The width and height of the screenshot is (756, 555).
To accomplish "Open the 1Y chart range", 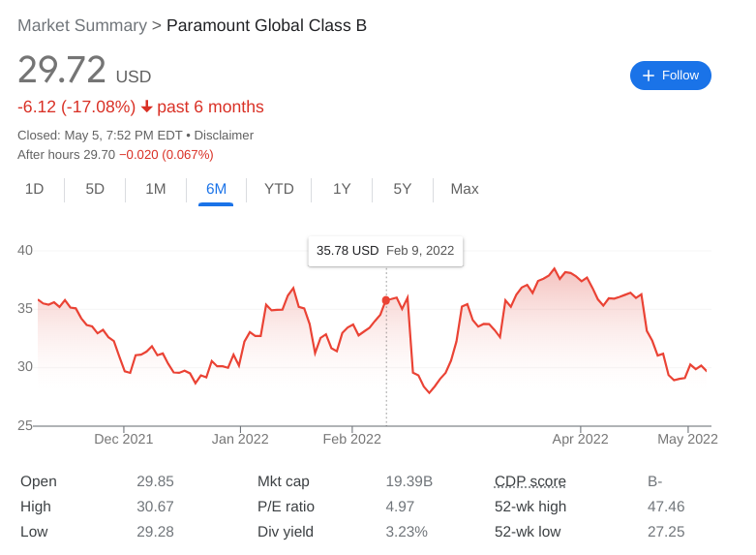I will point(342,189).
